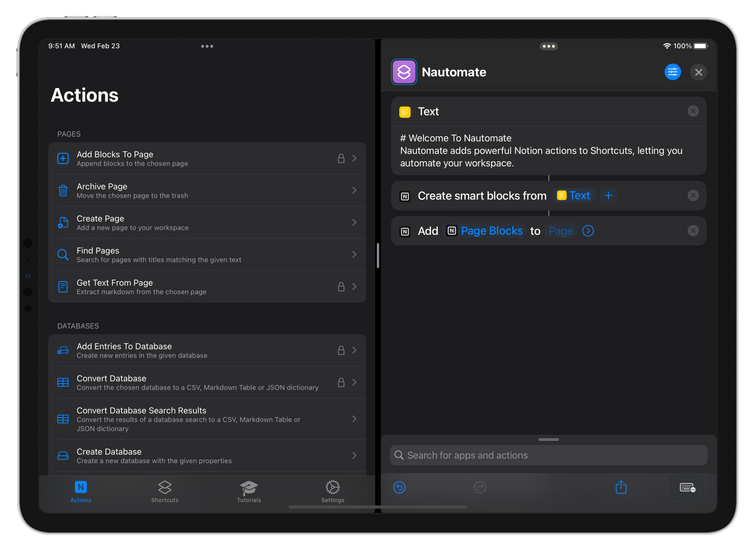The width and height of the screenshot is (756, 552).
Task: Expand the Convert Database row chevron
Action: pos(354,382)
